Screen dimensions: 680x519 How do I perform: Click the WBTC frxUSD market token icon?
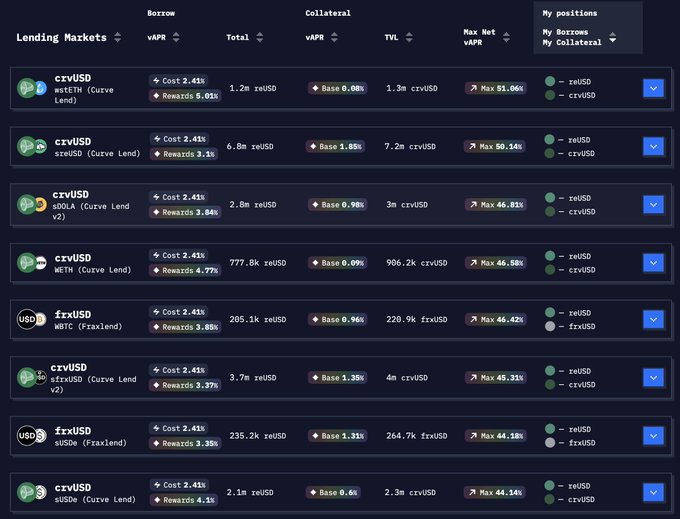click(32, 320)
